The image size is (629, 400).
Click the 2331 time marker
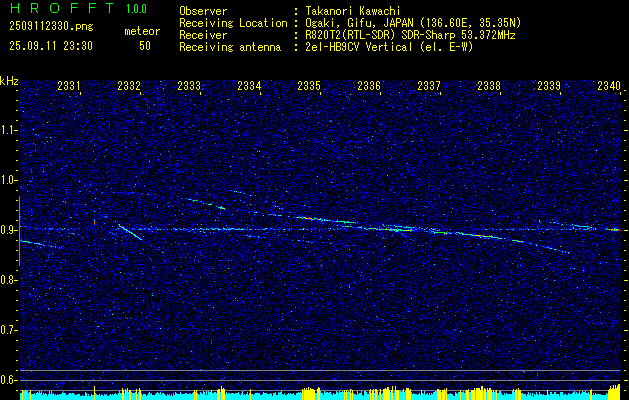click(69, 85)
